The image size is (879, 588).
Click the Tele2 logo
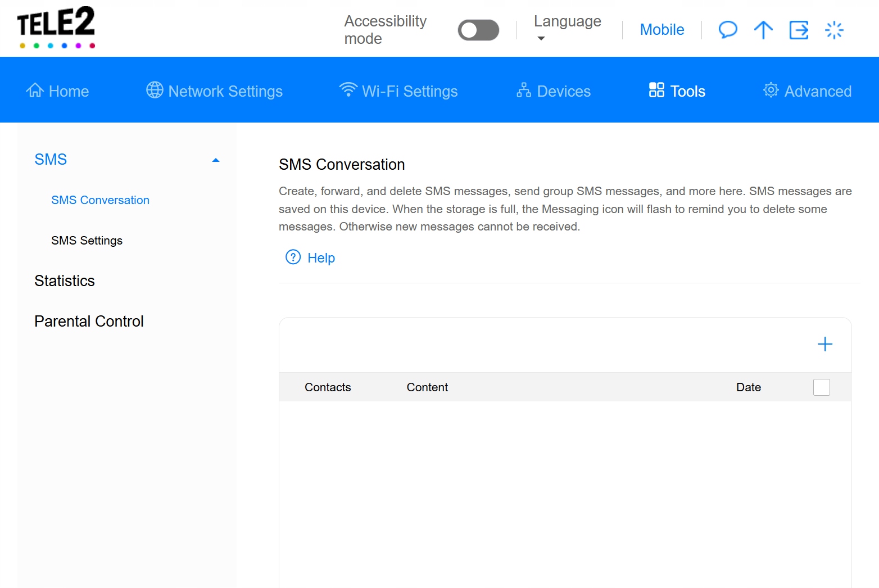(x=56, y=28)
